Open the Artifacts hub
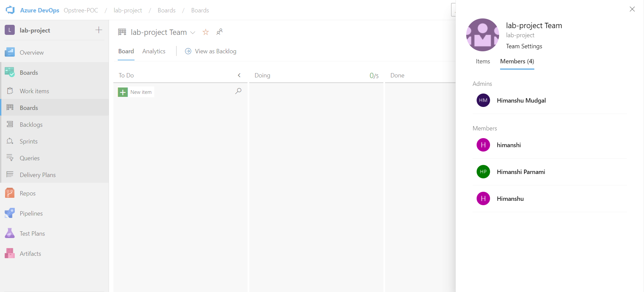Image resolution: width=644 pixels, height=292 pixels. [x=55, y=253]
